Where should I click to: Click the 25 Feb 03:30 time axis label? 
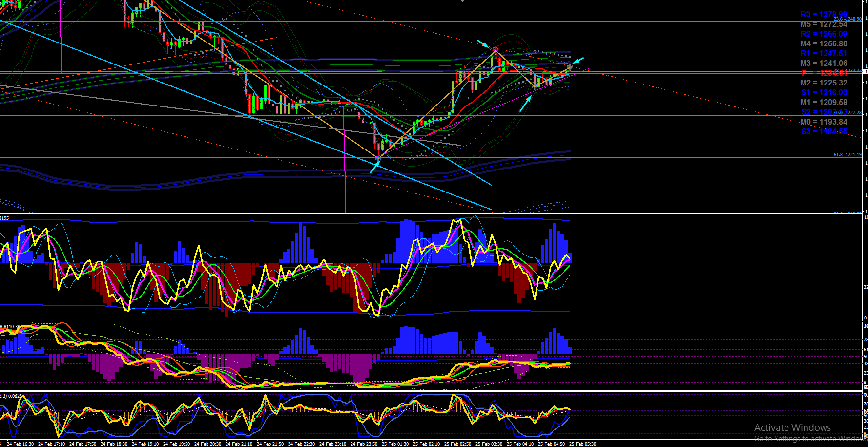pyautogui.click(x=489, y=444)
